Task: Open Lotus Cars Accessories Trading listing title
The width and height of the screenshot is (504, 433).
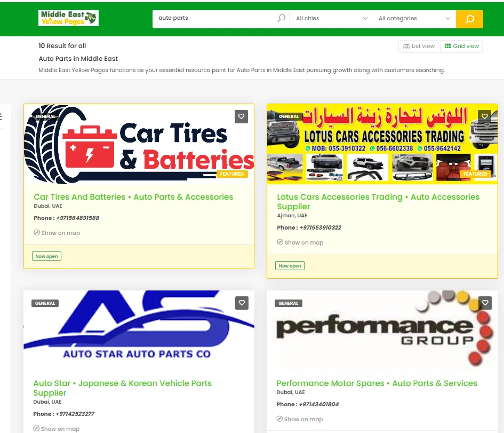Action: (x=378, y=202)
